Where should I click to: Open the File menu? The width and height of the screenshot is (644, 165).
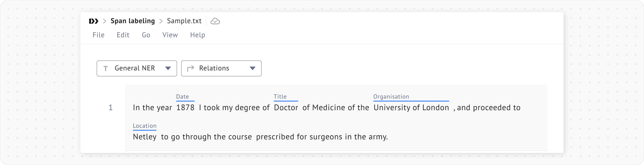coord(98,35)
